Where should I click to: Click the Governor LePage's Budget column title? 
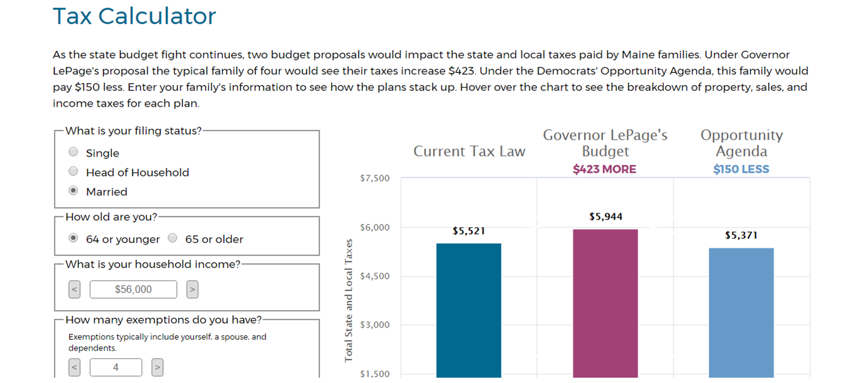[x=605, y=143]
